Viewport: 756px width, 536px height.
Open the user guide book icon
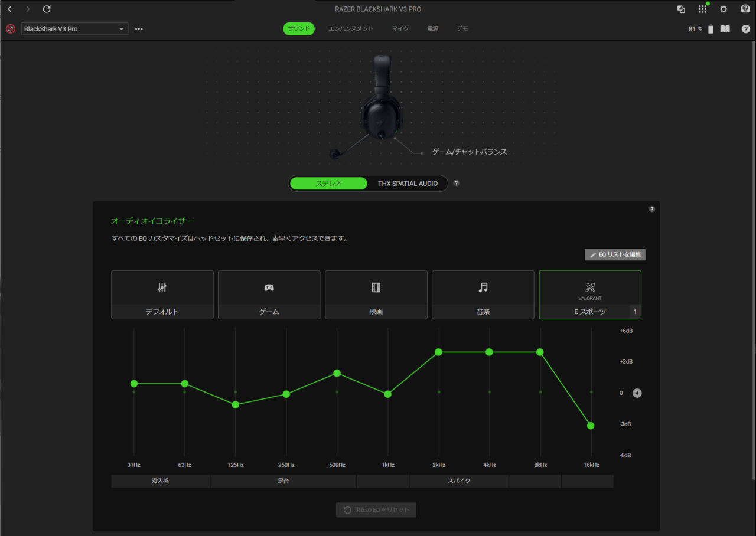(x=725, y=29)
